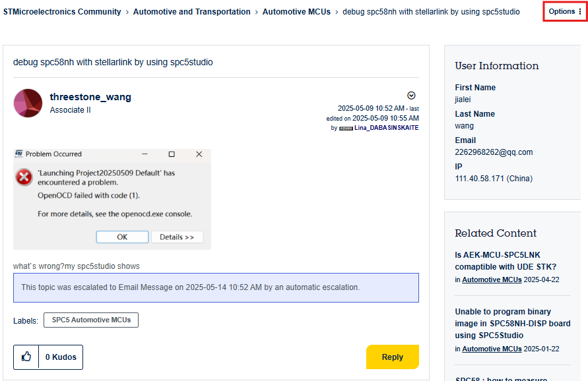Select first name 'jialei' text
Viewport: 588px width, 381px height.
tap(463, 100)
